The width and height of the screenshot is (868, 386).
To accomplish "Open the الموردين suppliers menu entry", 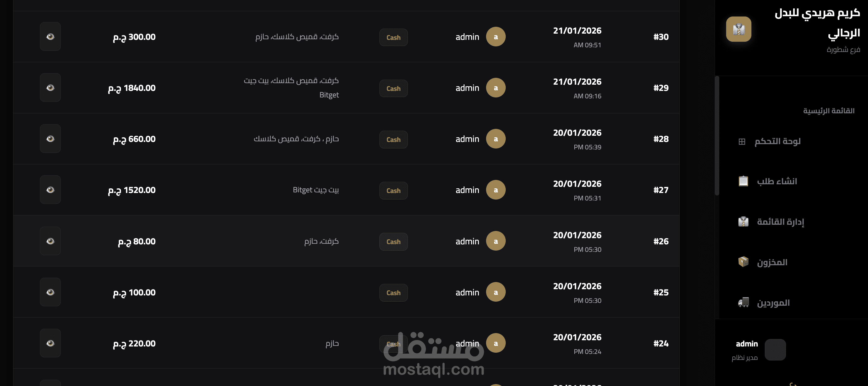I will [773, 303].
